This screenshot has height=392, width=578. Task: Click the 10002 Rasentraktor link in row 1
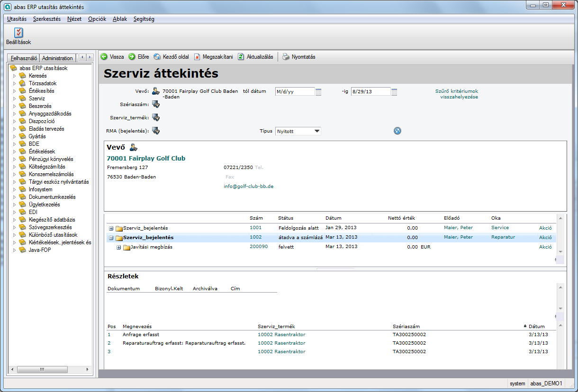[x=281, y=334]
